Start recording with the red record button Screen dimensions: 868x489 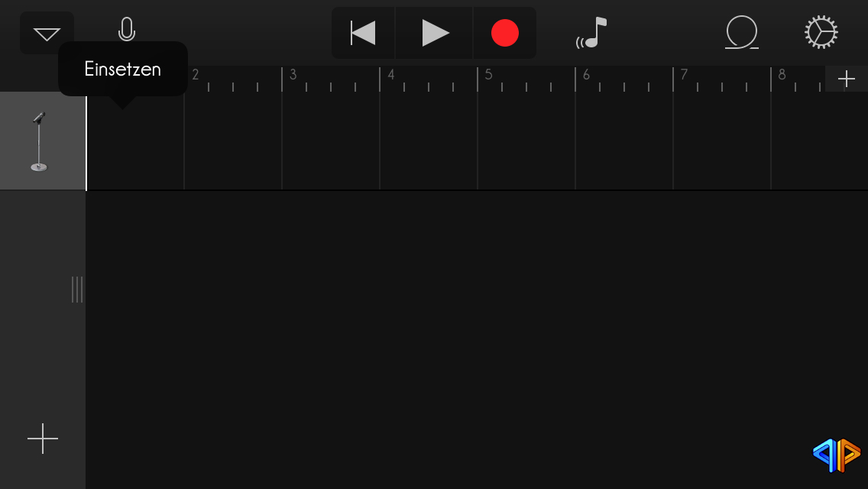point(505,33)
